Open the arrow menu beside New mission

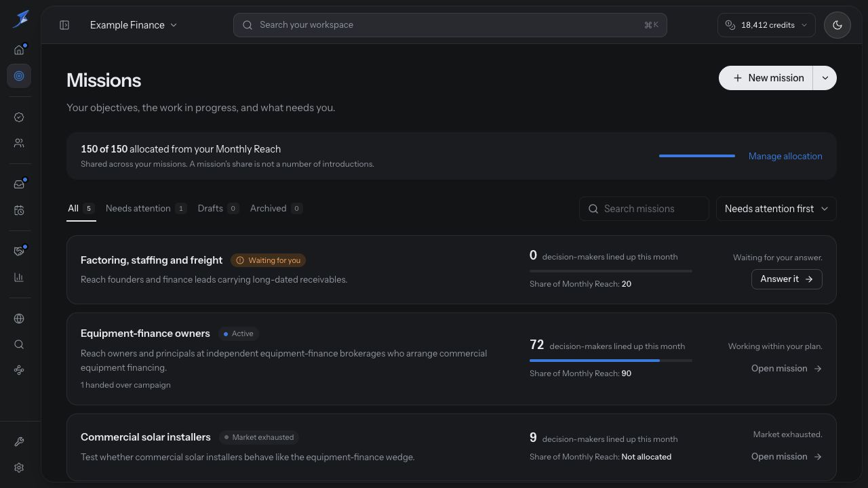tap(825, 78)
